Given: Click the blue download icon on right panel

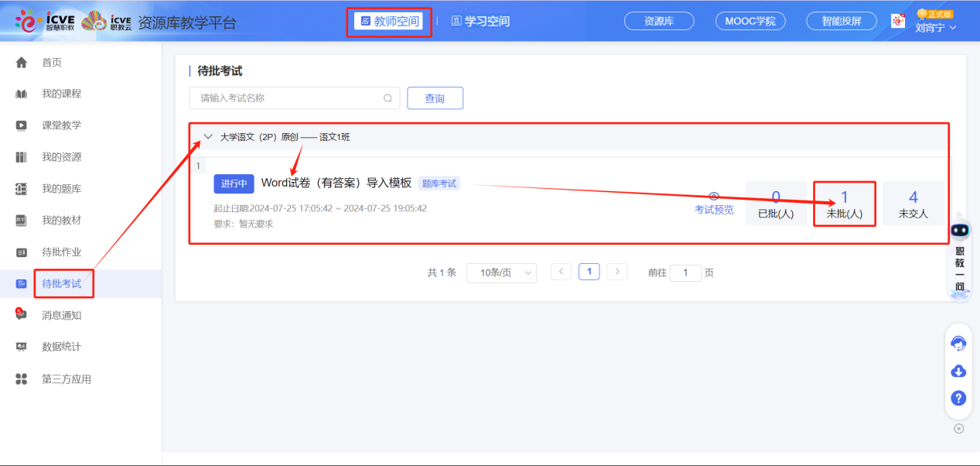Looking at the screenshot, I should tap(958, 371).
